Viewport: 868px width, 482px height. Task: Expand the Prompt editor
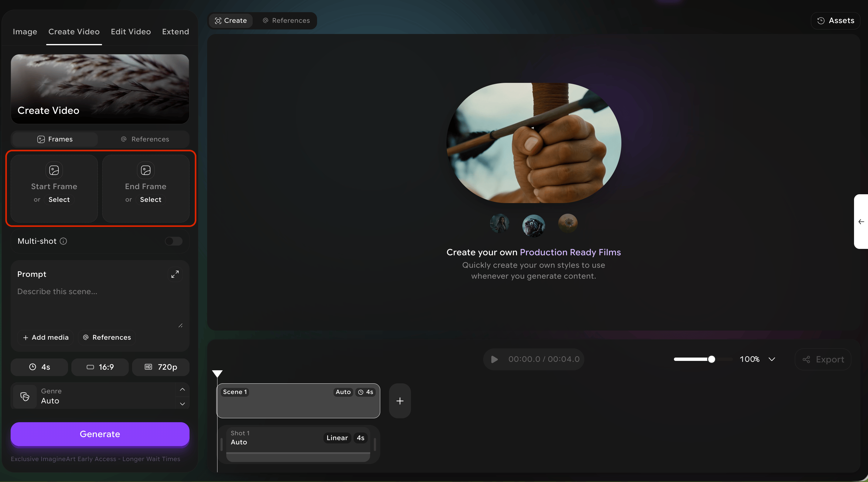175,274
